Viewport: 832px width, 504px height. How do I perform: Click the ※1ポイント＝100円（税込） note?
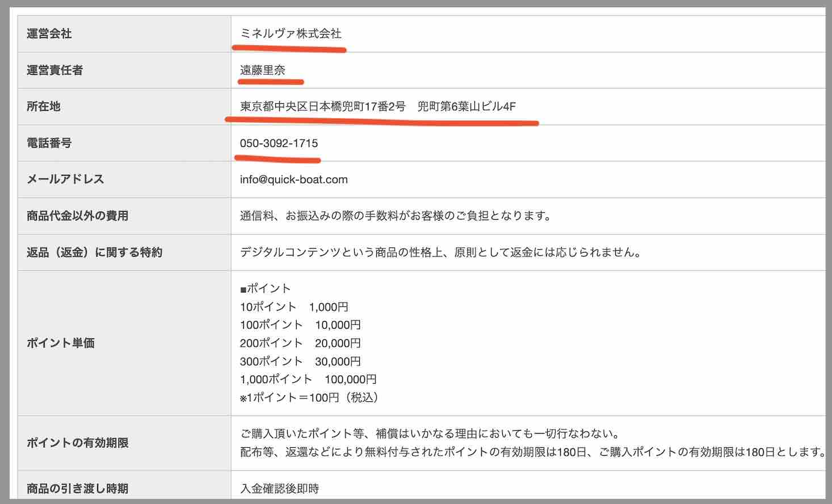coord(311,397)
